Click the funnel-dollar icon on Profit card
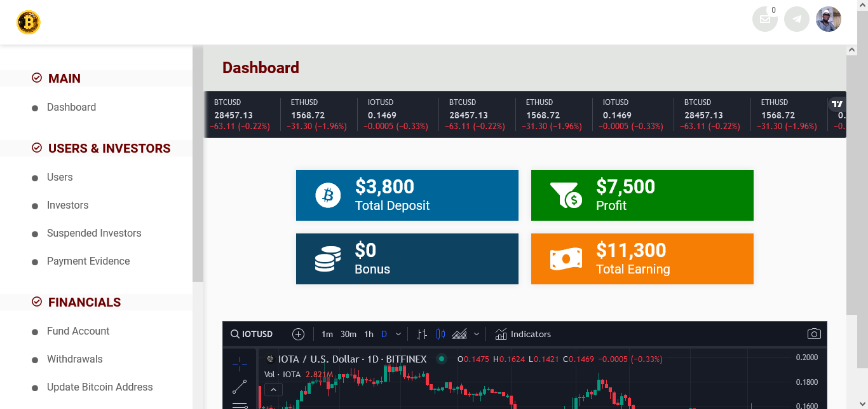The height and width of the screenshot is (409, 868). tap(566, 195)
